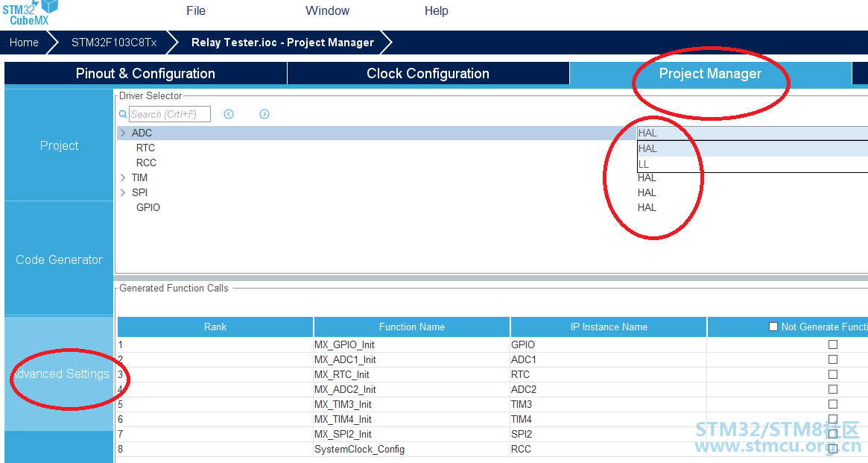Switch to Clock Configuration tab
This screenshot has height=463, width=868.
[x=428, y=74]
